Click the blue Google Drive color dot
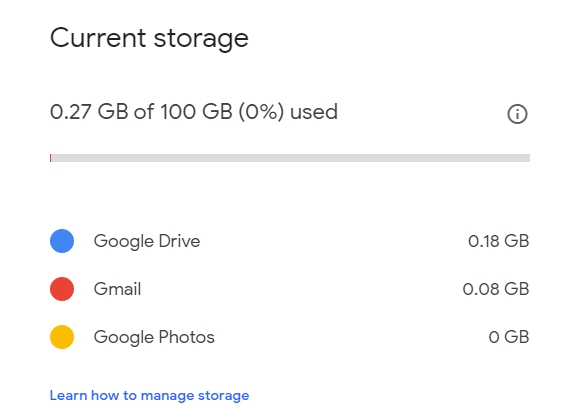Viewport: 587px width, 408px height. coord(62,241)
